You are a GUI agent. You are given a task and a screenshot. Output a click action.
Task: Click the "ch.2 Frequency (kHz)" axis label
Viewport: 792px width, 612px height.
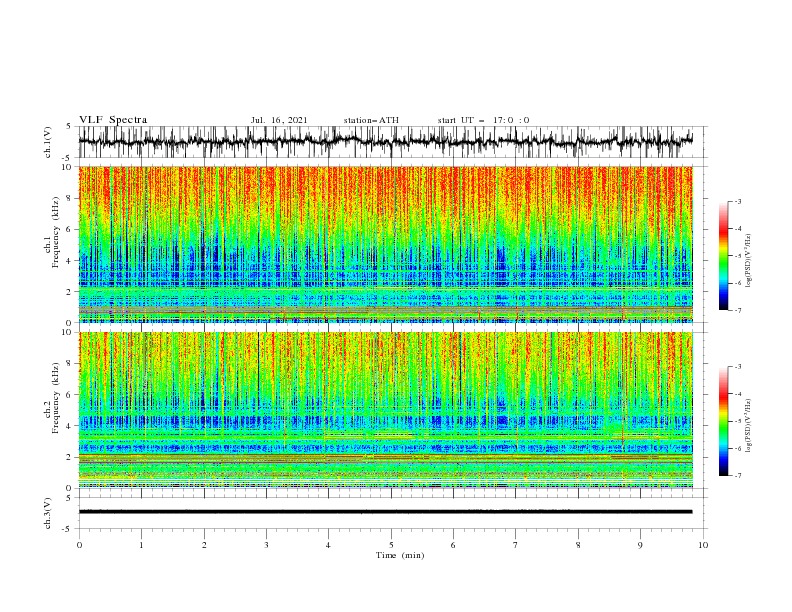(52, 397)
